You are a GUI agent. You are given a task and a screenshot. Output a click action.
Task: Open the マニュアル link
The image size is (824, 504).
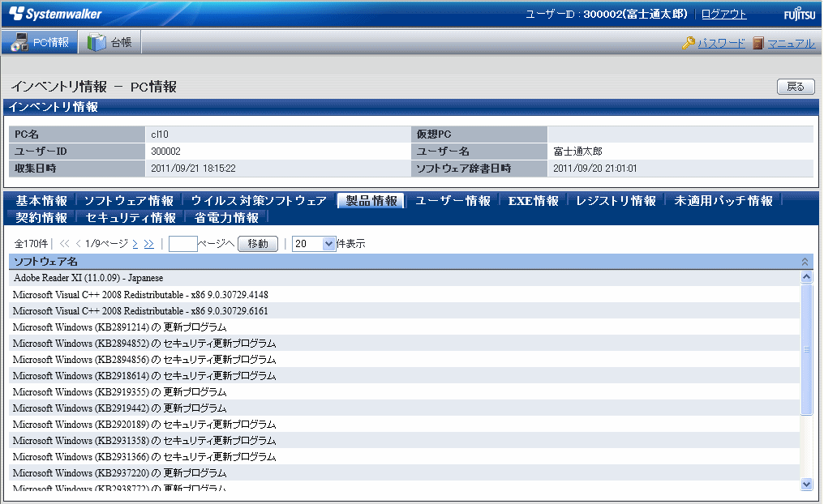click(791, 43)
